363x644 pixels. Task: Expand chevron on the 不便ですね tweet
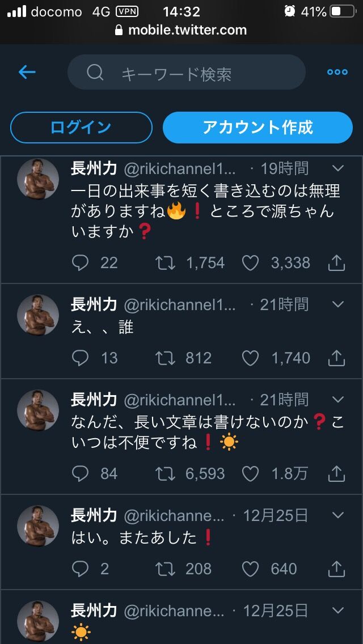pos(337,400)
